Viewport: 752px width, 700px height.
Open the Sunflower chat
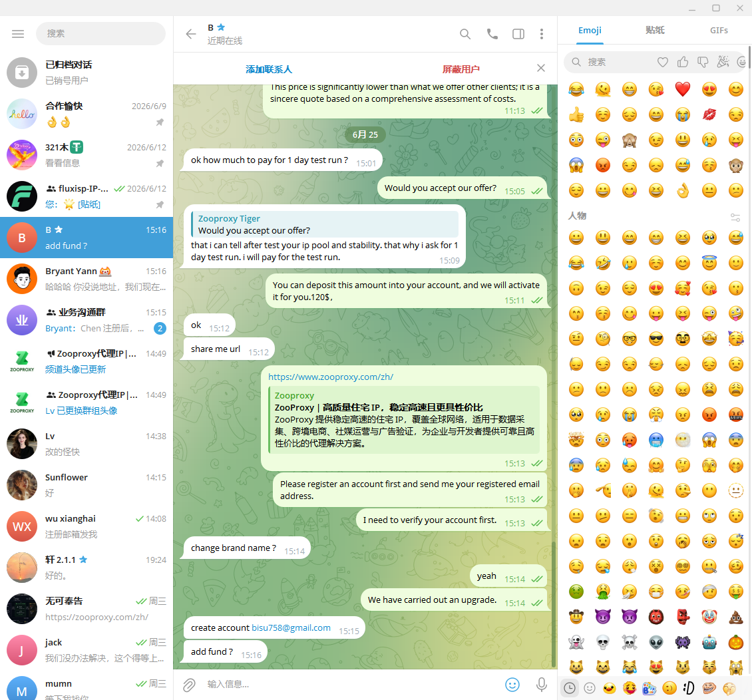(87, 484)
